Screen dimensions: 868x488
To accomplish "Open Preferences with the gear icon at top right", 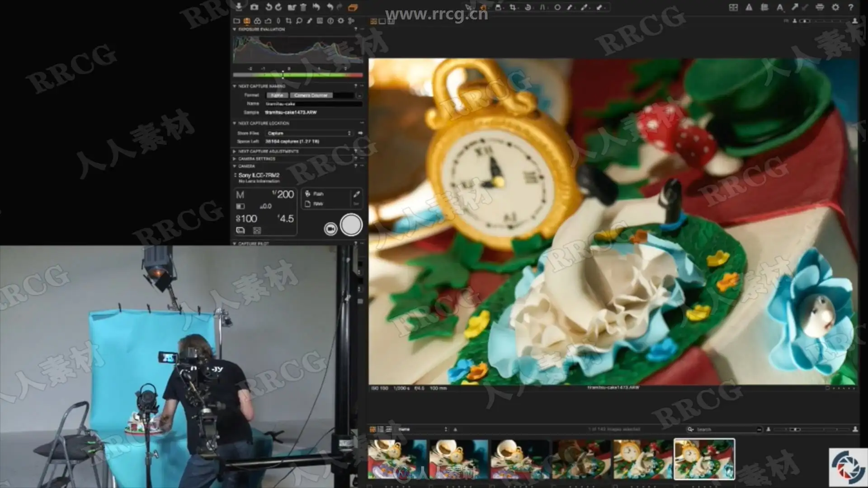I will tap(835, 7).
